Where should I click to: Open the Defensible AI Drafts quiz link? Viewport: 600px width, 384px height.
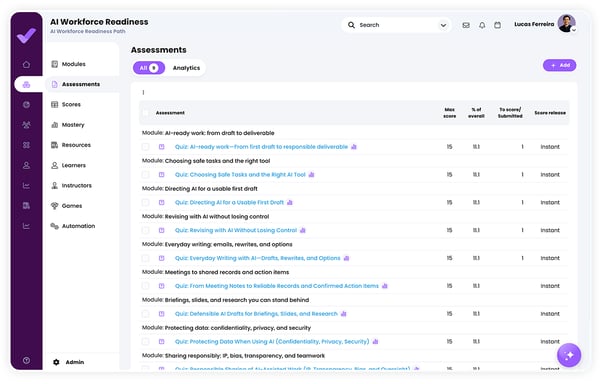click(256, 314)
